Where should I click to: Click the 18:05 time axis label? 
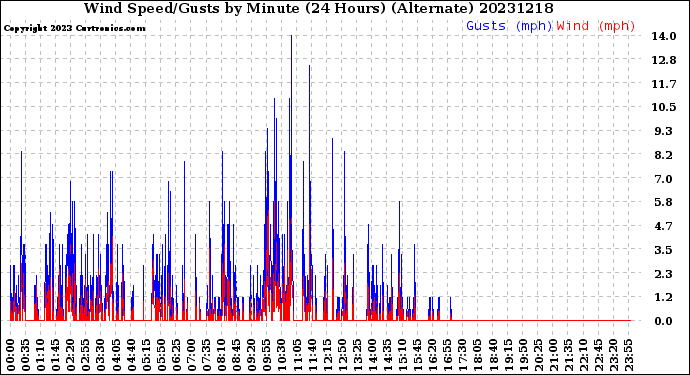point(478,355)
